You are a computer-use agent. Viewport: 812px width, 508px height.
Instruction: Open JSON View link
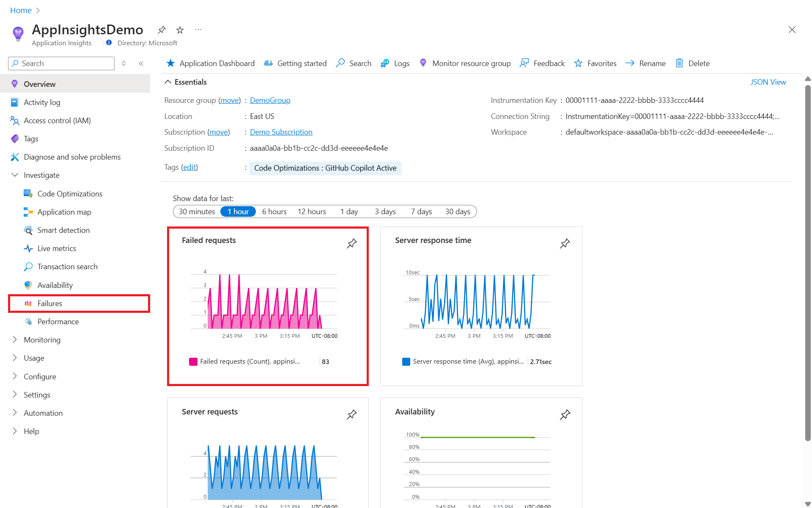768,82
